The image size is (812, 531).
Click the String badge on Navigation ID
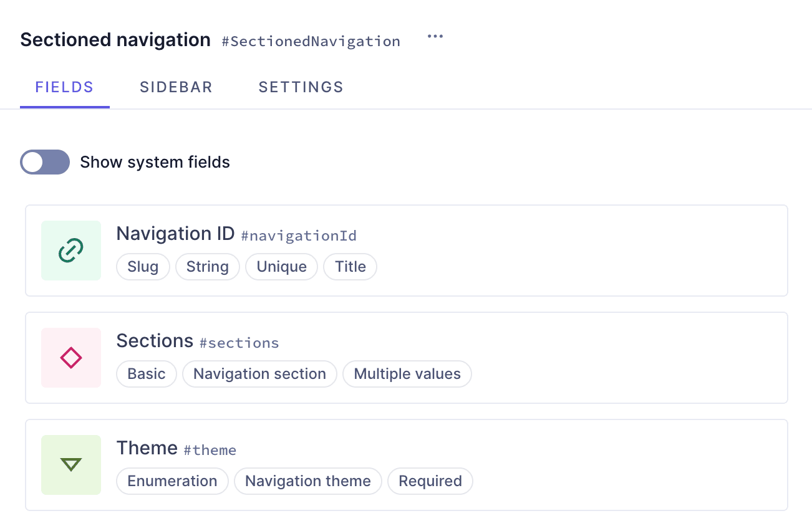208,266
